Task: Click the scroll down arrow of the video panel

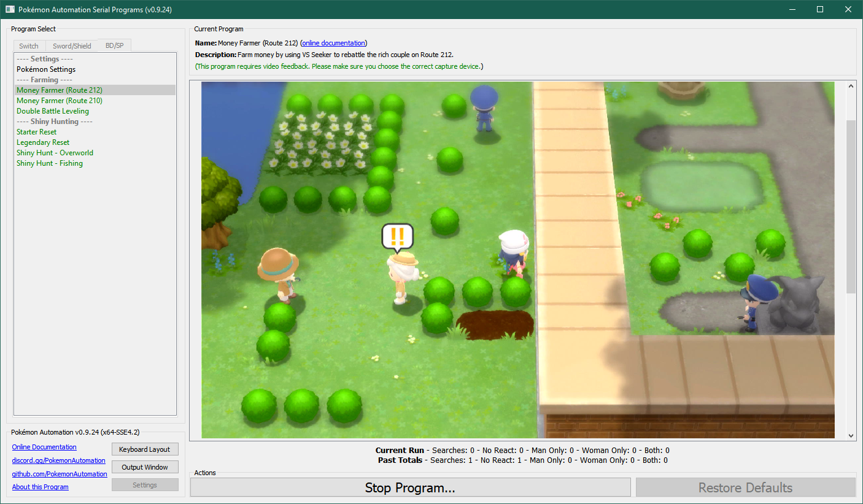Action: coord(851,435)
